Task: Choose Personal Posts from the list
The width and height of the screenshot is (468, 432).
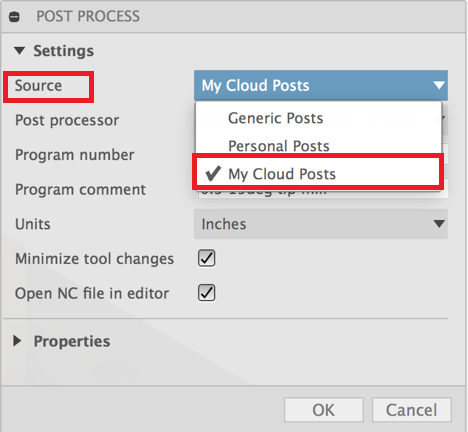Action: 279,146
